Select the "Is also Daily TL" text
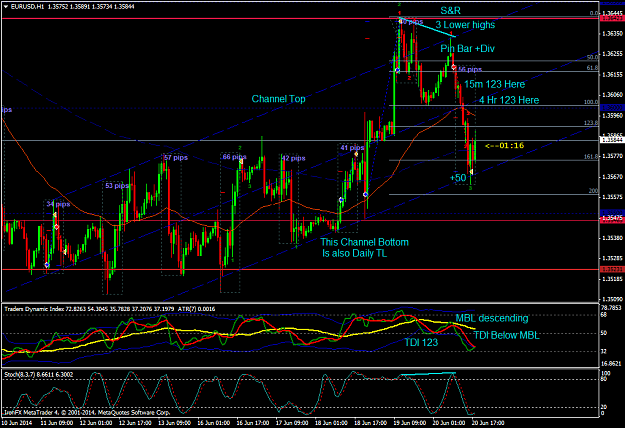This screenshot has width=625, height=428. click(x=354, y=253)
